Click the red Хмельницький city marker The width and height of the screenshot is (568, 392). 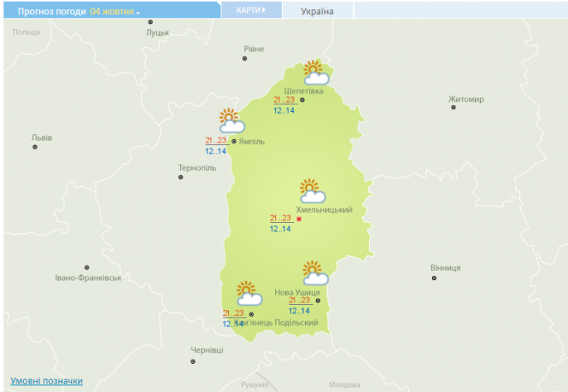click(299, 219)
